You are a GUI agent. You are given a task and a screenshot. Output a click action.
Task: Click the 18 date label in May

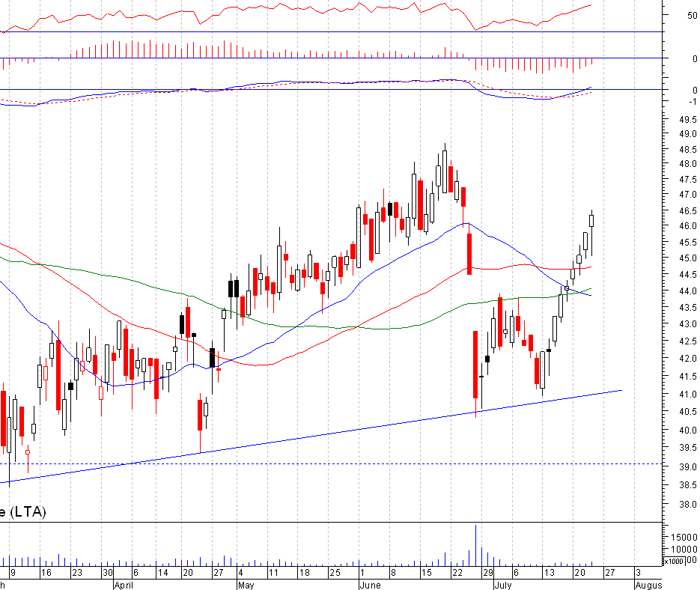(x=304, y=573)
